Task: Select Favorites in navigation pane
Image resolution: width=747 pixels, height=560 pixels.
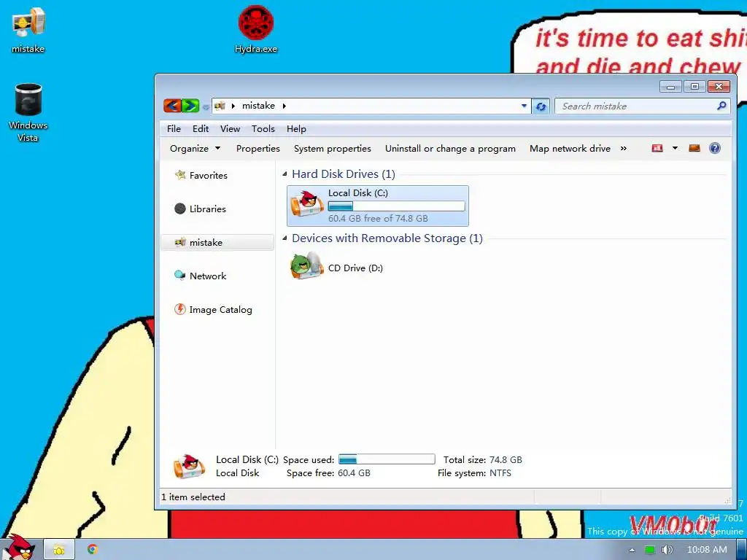Action: 208,175
